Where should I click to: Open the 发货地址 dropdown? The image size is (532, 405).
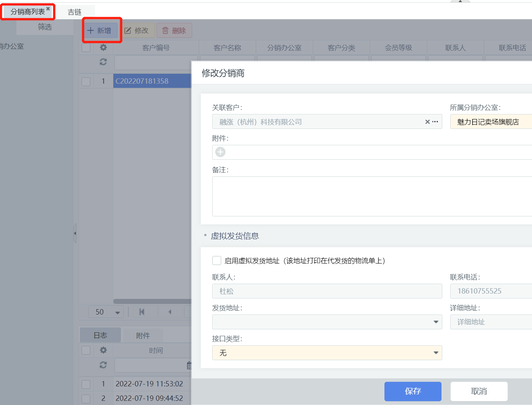pos(327,322)
